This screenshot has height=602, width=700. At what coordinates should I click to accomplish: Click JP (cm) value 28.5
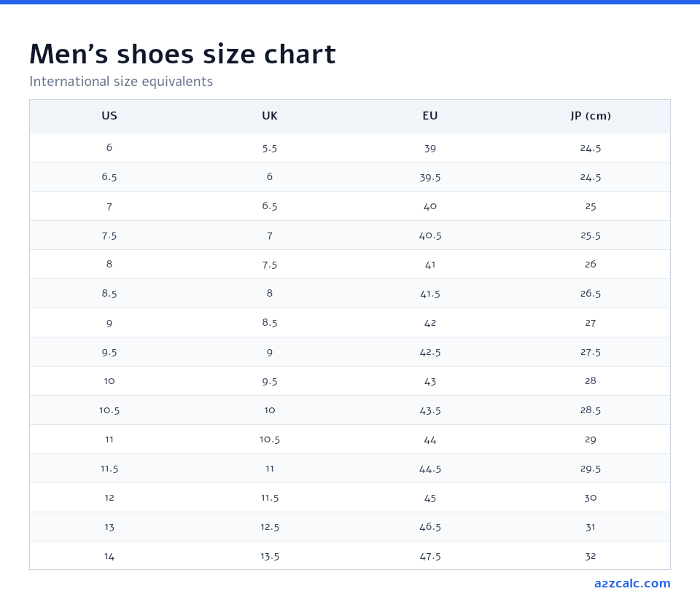[x=591, y=410]
